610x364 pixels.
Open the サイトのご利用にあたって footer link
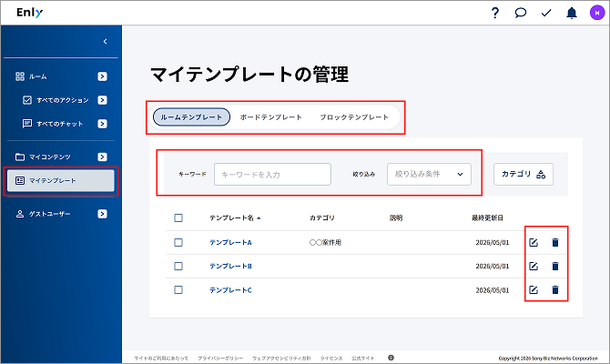(161, 359)
